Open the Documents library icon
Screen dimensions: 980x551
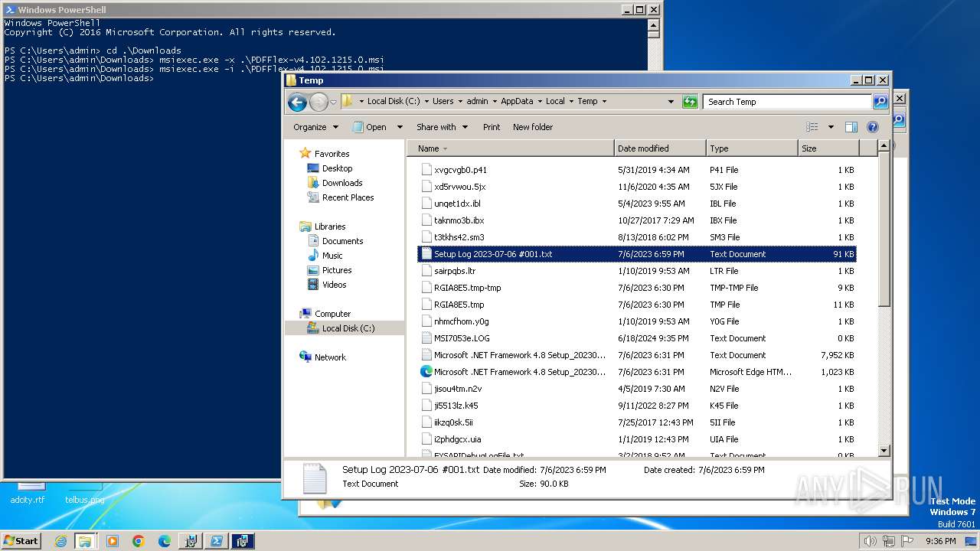[x=312, y=241]
